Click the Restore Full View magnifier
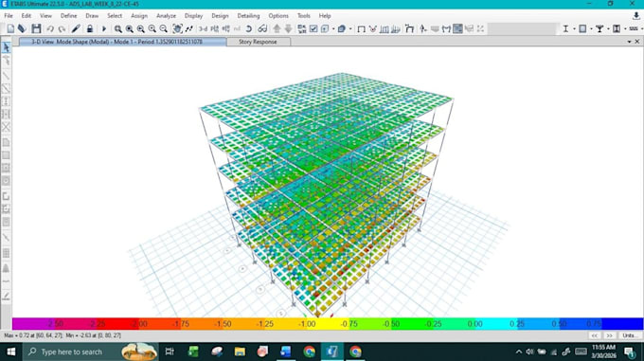 (130, 28)
